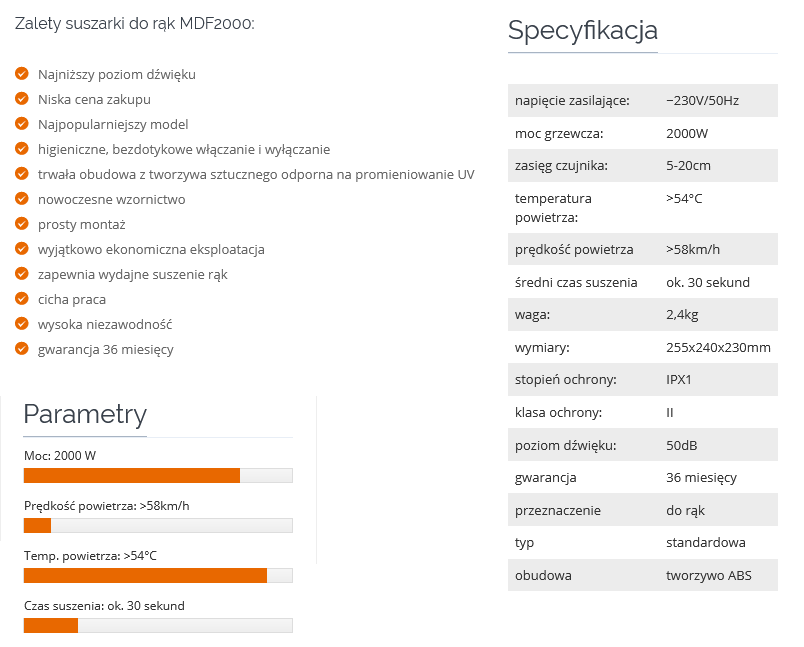Viewport: 804px width, 647px height.
Task: Click checkmark icon next to 'Niska cena zakupu'
Action: coord(22,99)
